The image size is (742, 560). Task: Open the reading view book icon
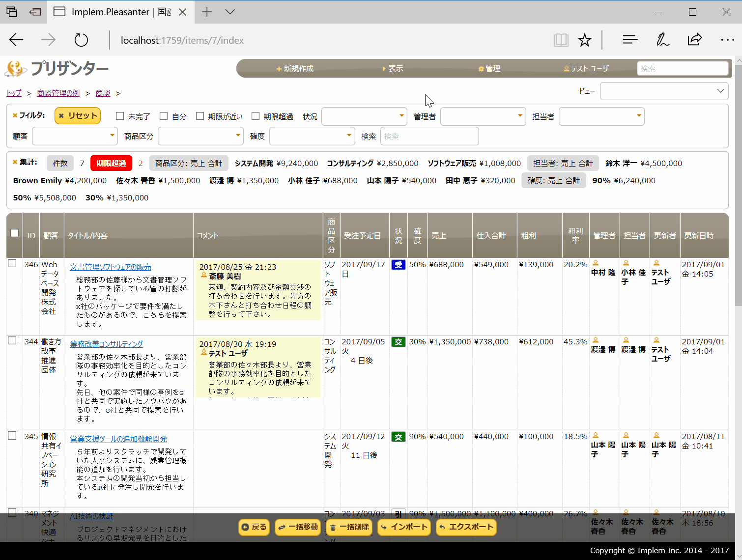561,40
